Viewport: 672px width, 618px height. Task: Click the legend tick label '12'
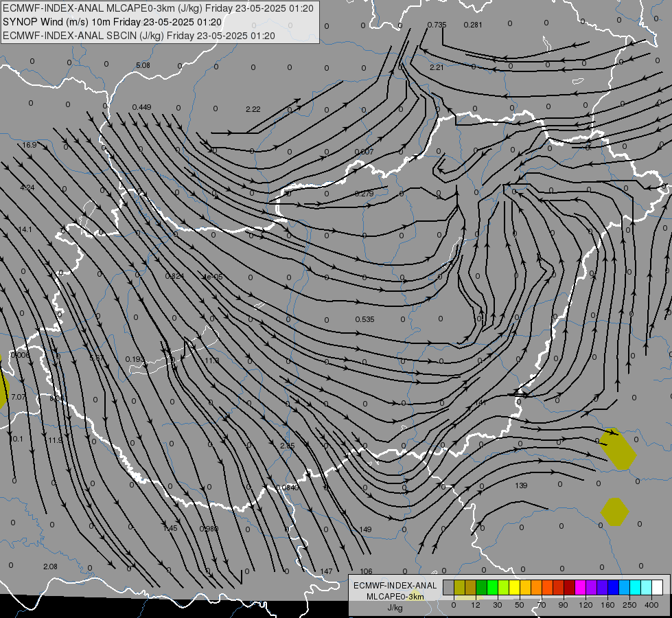[475, 605]
